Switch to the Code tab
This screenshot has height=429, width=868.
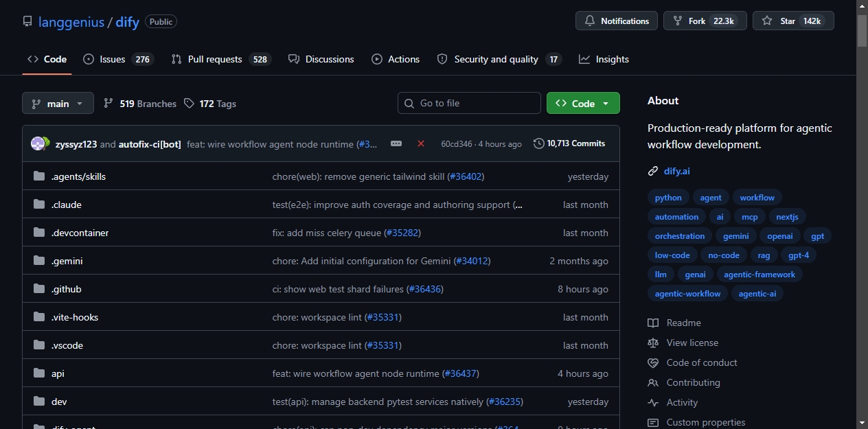click(x=47, y=59)
